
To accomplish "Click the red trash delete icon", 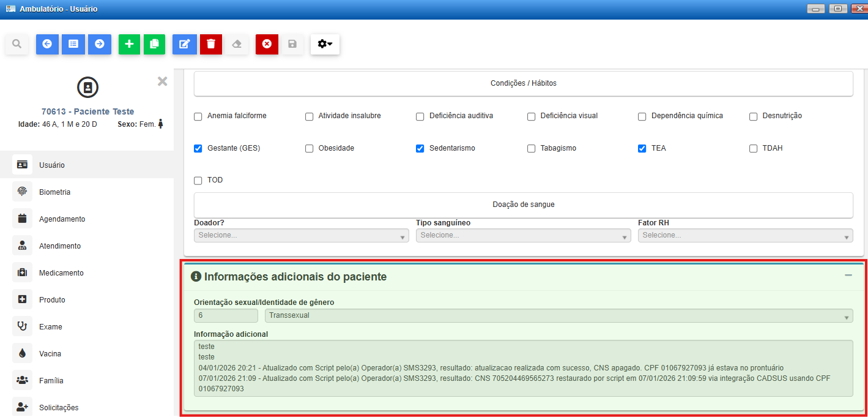I will click(x=211, y=44).
